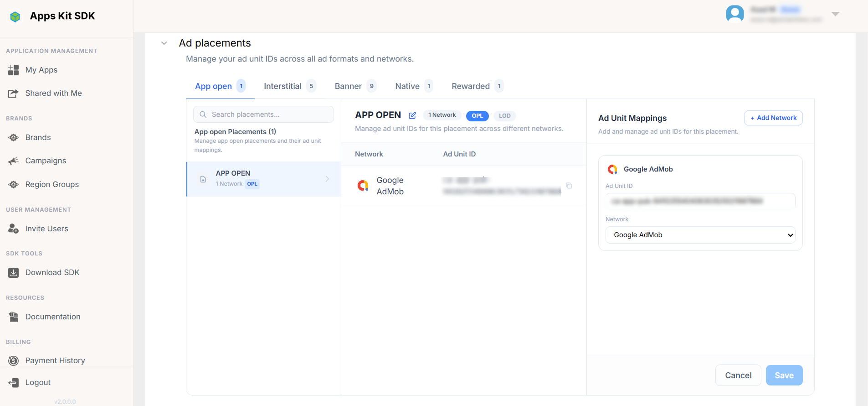The height and width of the screenshot is (406, 868).
Task: Open My Apps grid icon
Action: tap(14, 70)
